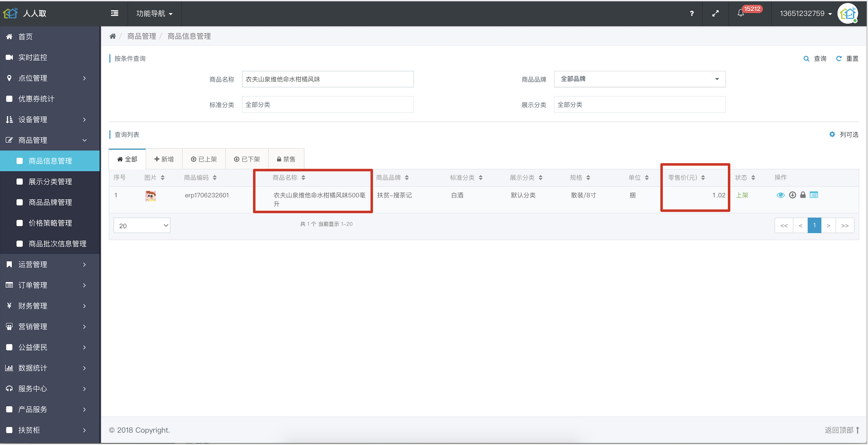868x445 pixels.
Task: Select the 全部 tab
Action: [127, 159]
